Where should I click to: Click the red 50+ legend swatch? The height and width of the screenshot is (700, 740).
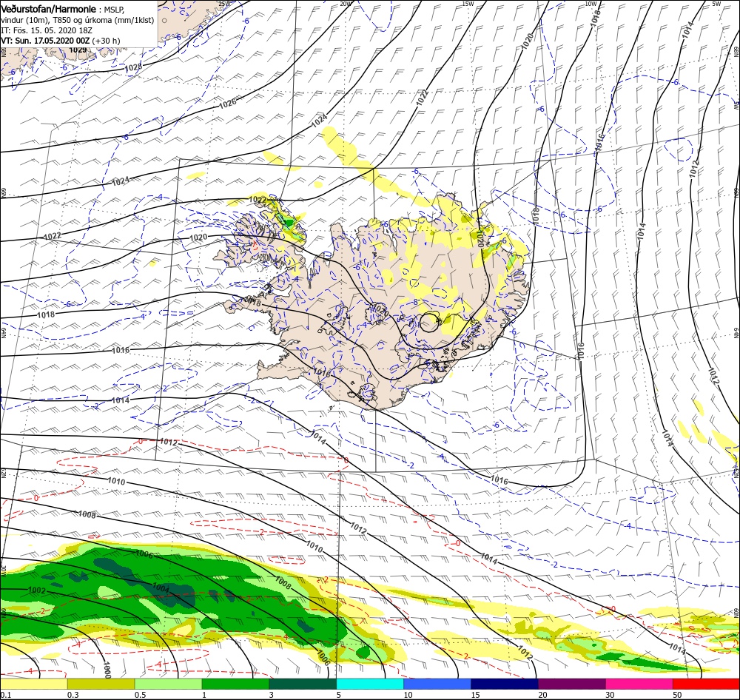[x=706, y=684]
